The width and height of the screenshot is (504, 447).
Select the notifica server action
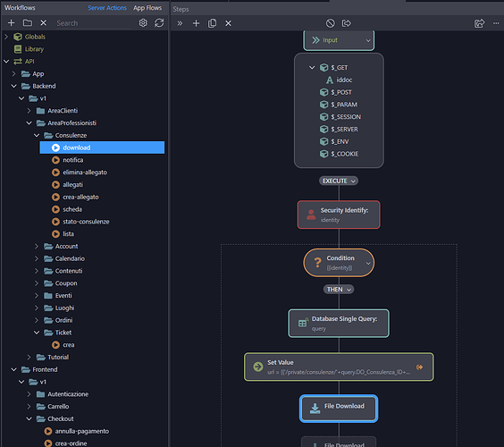(73, 160)
